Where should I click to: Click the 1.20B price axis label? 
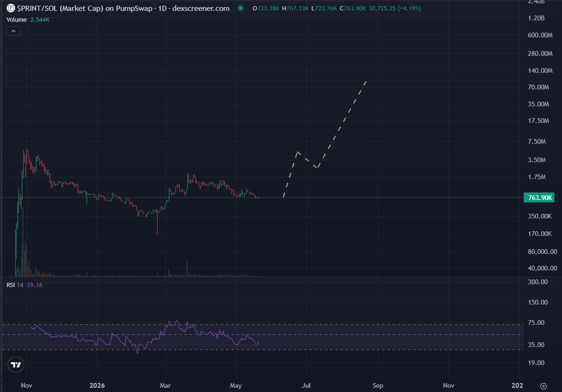(x=536, y=18)
